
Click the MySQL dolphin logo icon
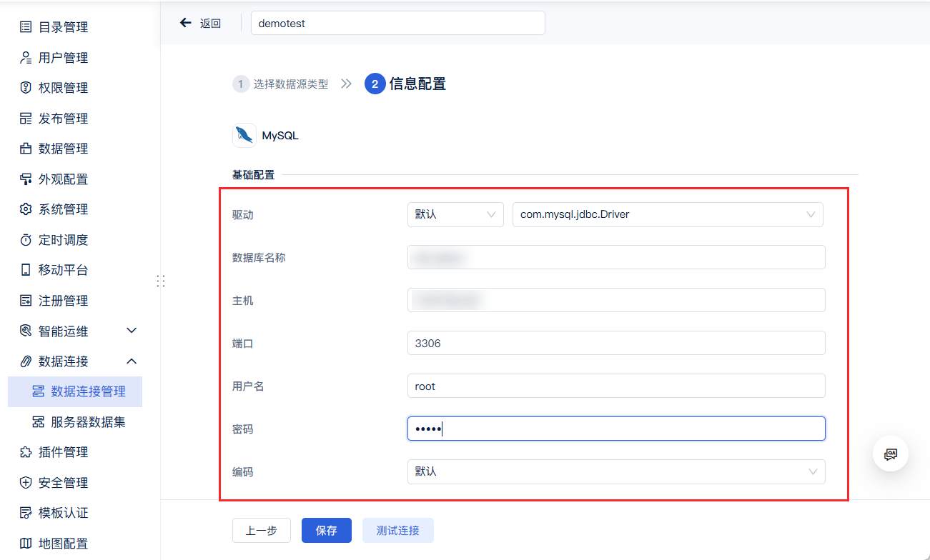[x=244, y=135]
